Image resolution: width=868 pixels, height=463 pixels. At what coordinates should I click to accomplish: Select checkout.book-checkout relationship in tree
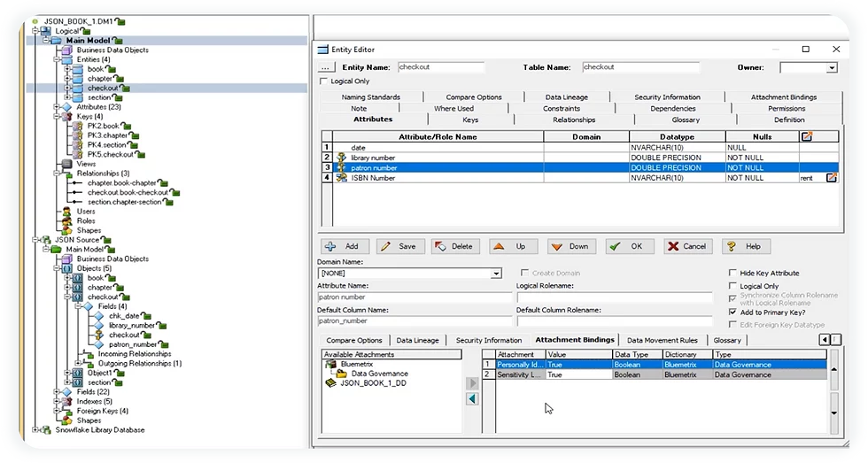point(128,192)
